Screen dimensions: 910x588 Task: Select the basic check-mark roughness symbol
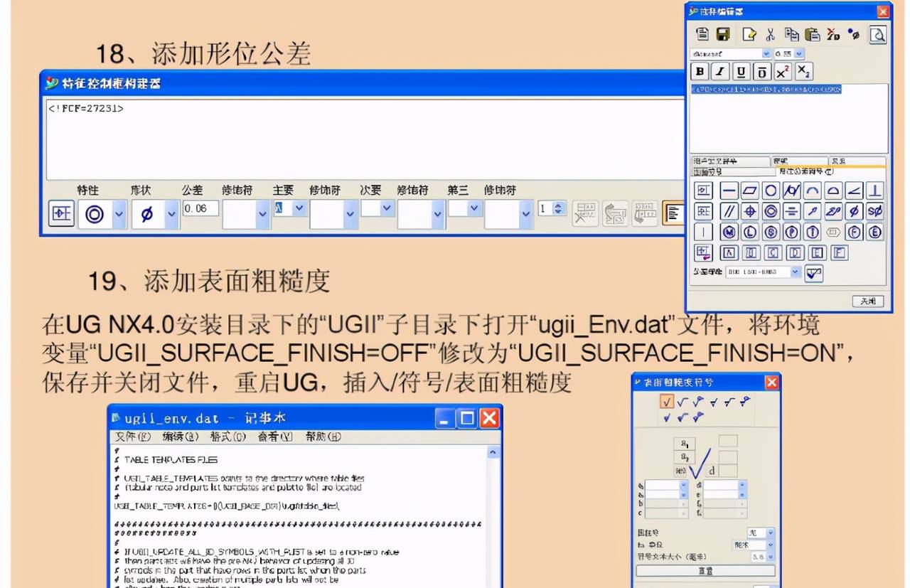(x=667, y=402)
